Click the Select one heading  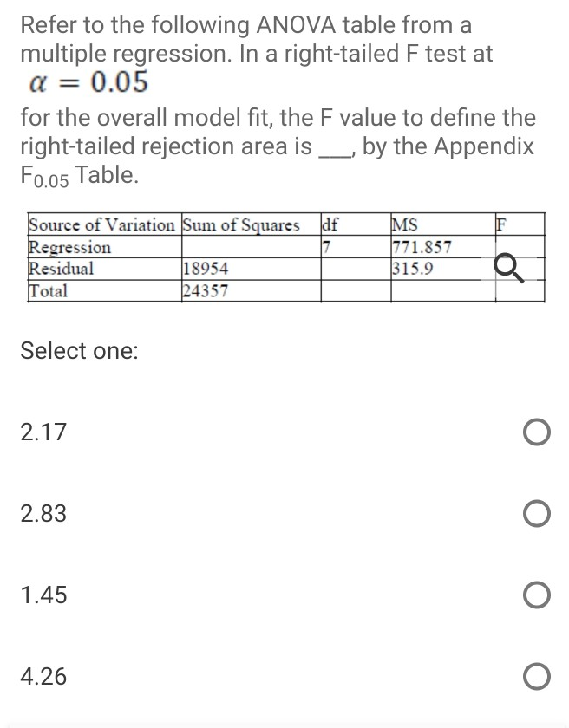[x=78, y=350]
